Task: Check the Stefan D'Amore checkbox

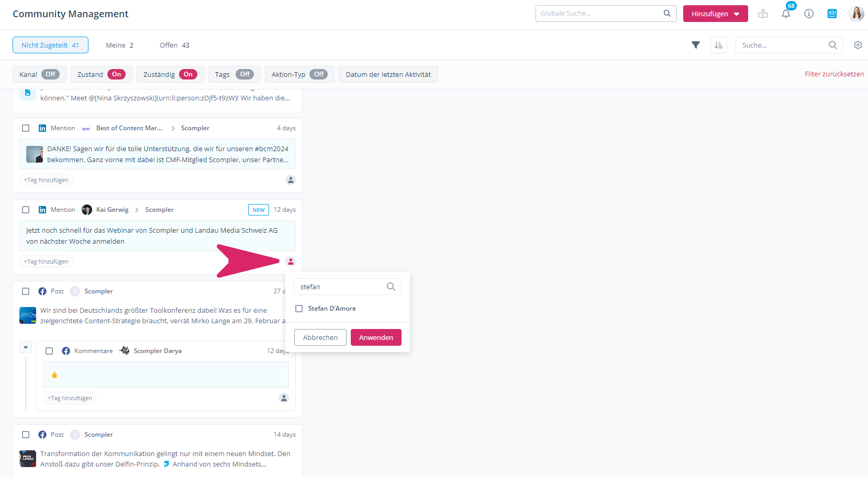Action: (299, 309)
